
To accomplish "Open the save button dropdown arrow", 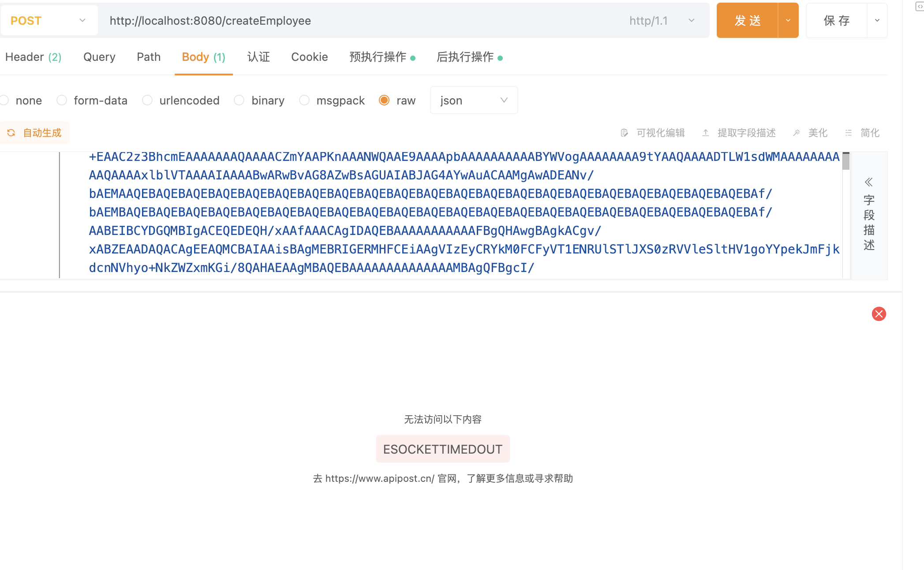I will [877, 20].
